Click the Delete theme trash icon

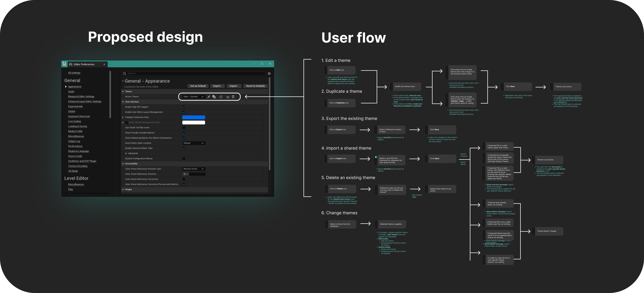click(233, 97)
